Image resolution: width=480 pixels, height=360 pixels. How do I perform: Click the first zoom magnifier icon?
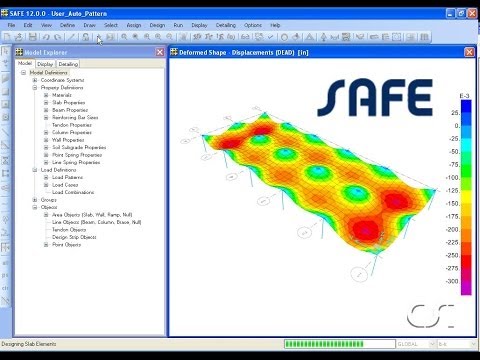(x=124, y=37)
